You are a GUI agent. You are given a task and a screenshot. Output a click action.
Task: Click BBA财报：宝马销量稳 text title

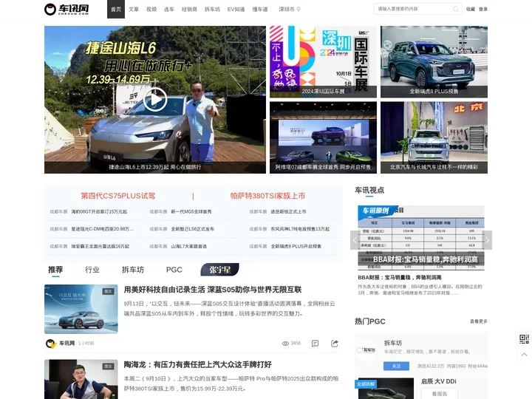pos(400,278)
